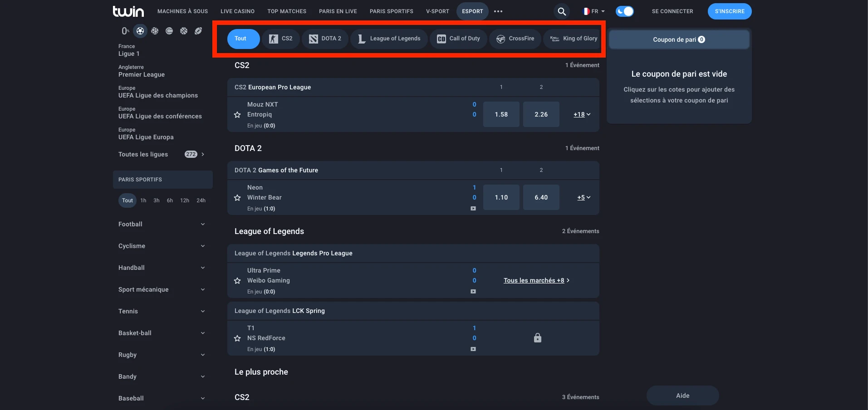The image size is (868, 410).
Task: Expand +18 more markets for Mouz NXT match
Action: click(x=582, y=115)
